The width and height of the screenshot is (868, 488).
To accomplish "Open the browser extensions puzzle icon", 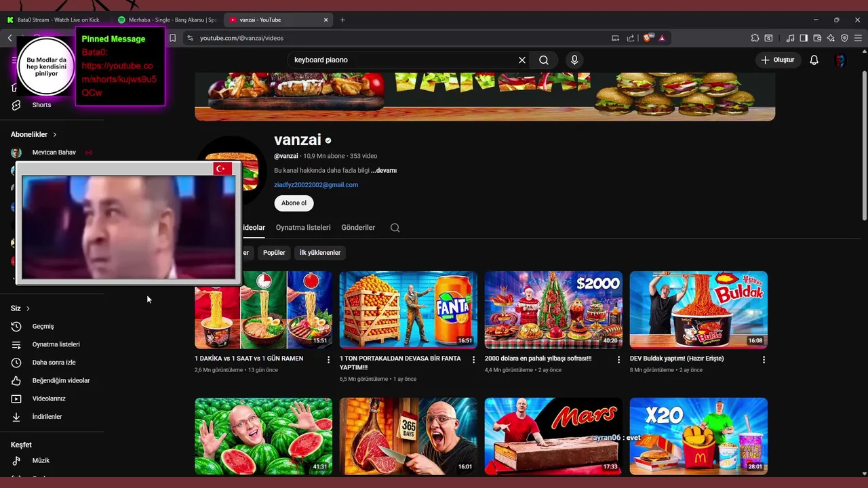I will tap(755, 38).
